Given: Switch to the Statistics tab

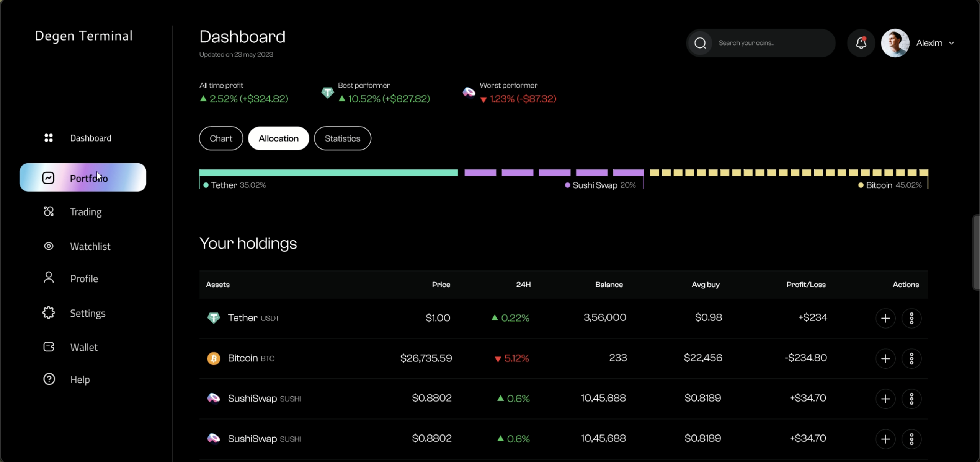Looking at the screenshot, I should click(x=342, y=138).
